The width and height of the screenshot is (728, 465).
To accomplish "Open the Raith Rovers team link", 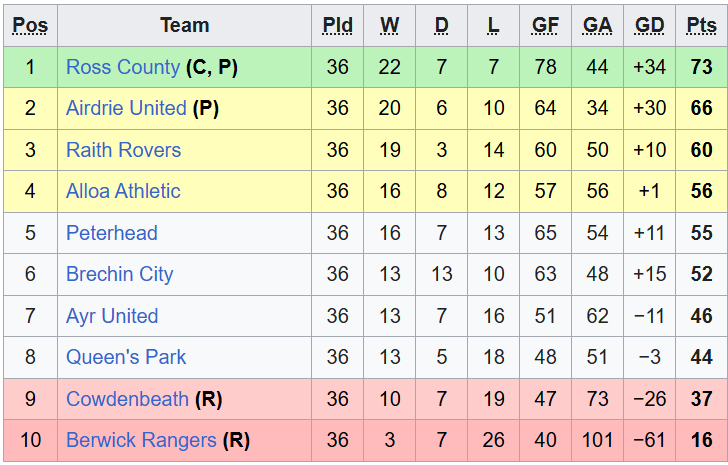I will [x=124, y=150].
